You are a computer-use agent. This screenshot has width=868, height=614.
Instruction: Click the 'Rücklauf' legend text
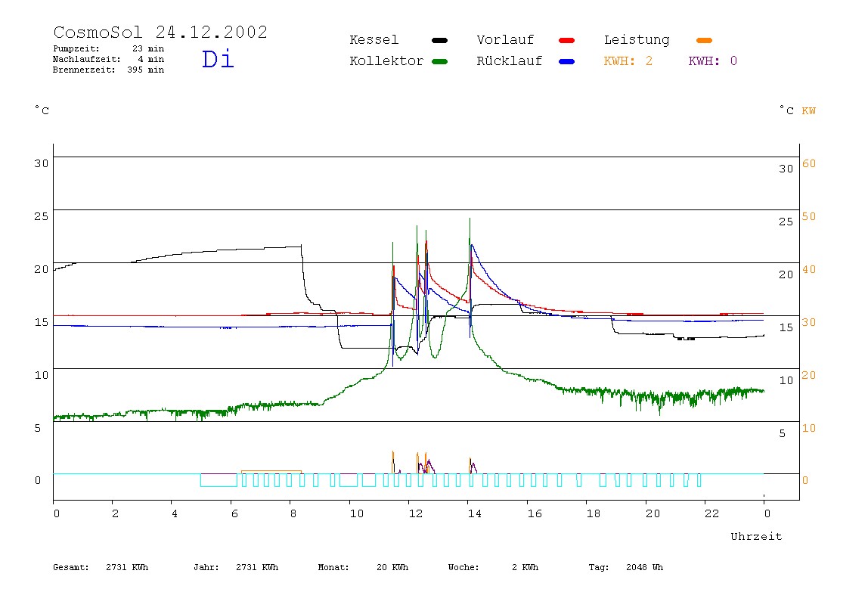pos(510,61)
